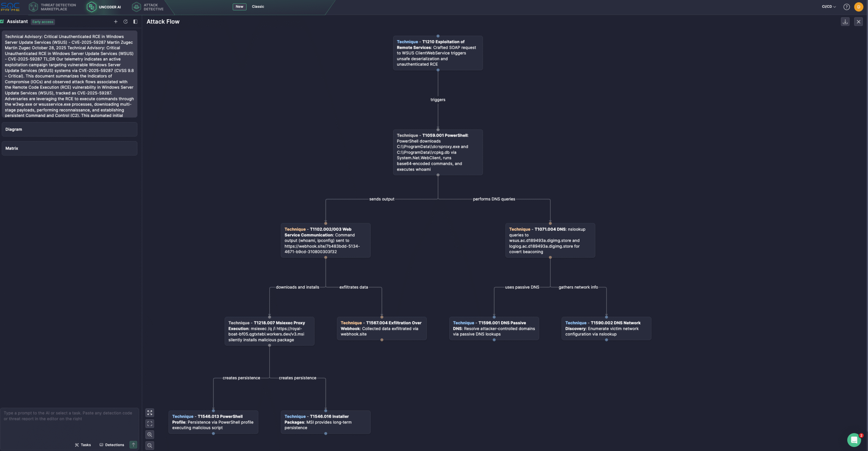Image resolution: width=868 pixels, height=451 pixels.
Task: Start a new Assistant chat with plus icon
Action: click(x=116, y=21)
